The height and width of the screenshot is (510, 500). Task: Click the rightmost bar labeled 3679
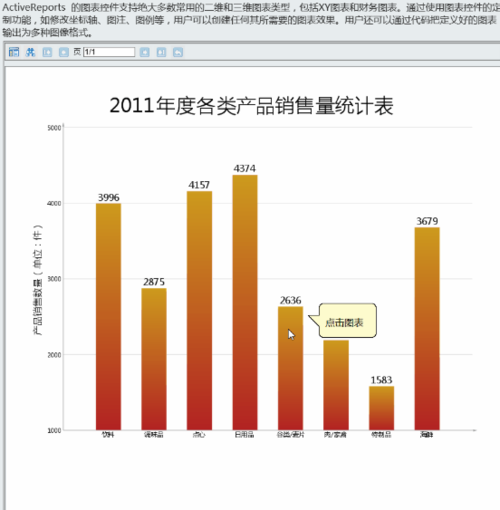point(427,329)
